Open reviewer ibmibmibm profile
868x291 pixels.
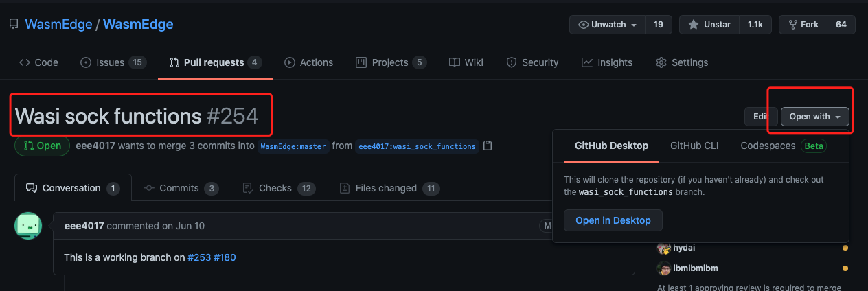tap(696, 268)
